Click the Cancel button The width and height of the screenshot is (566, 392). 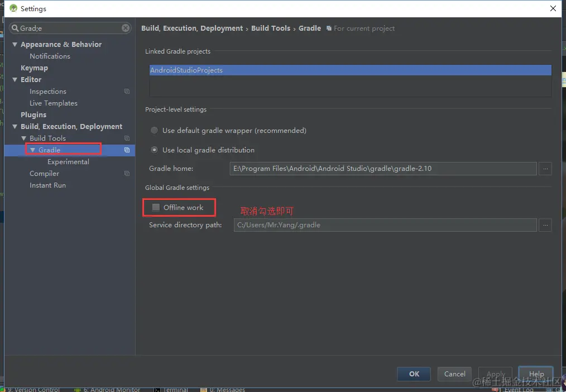pos(455,374)
